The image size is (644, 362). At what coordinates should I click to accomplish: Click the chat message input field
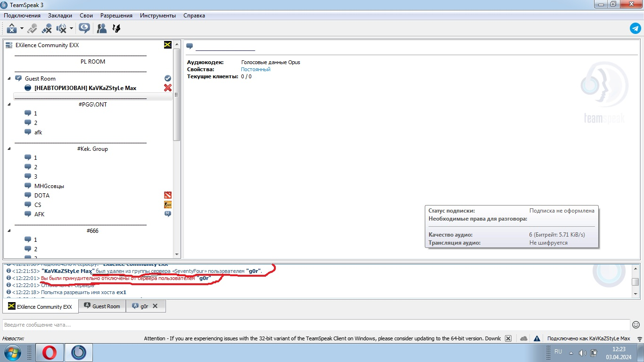coord(316,325)
